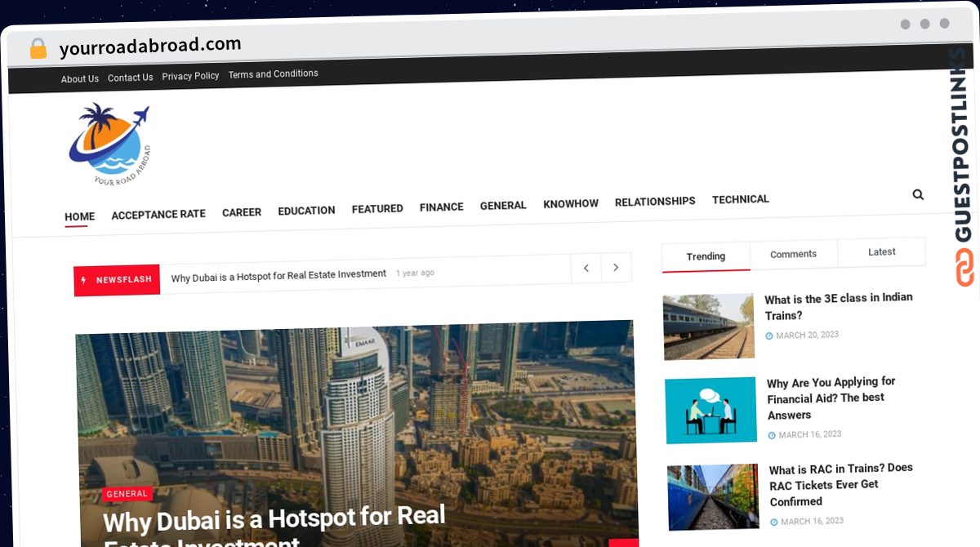Open the RAC in Trains thumbnail
This screenshot has width=980, height=547.
713,497
